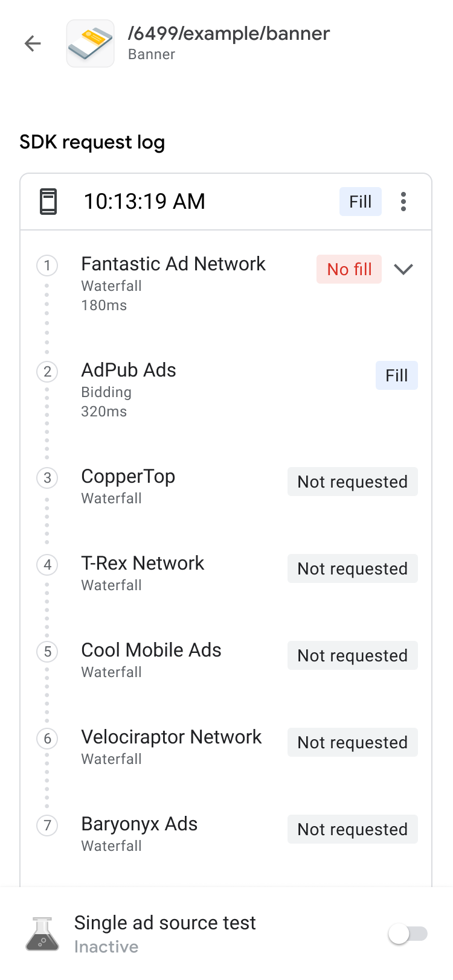Click step number 1 circle
The image size is (453, 980).
[47, 266]
